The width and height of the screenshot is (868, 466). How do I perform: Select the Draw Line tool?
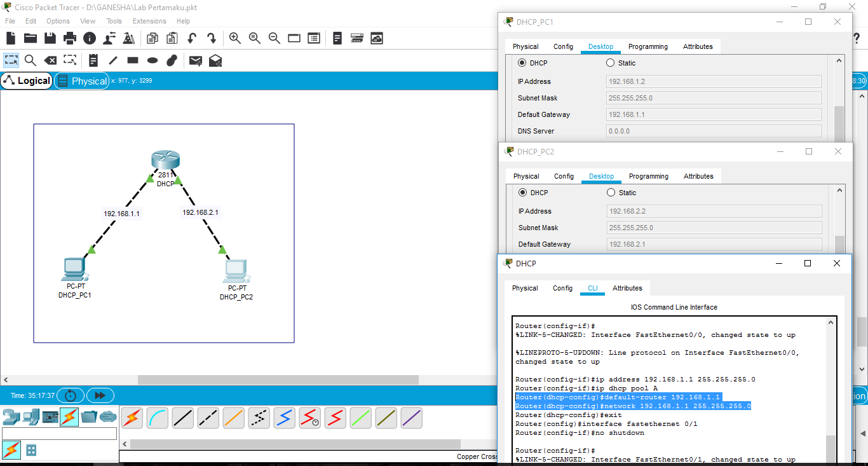pos(113,60)
